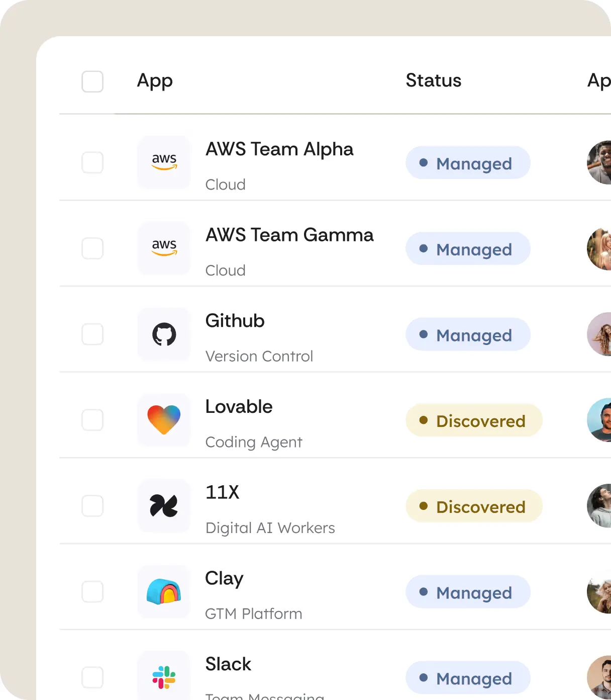Open the AWS Team Gamma app name
The width and height of the screenshot is (611, 700).
pos(289,235)
